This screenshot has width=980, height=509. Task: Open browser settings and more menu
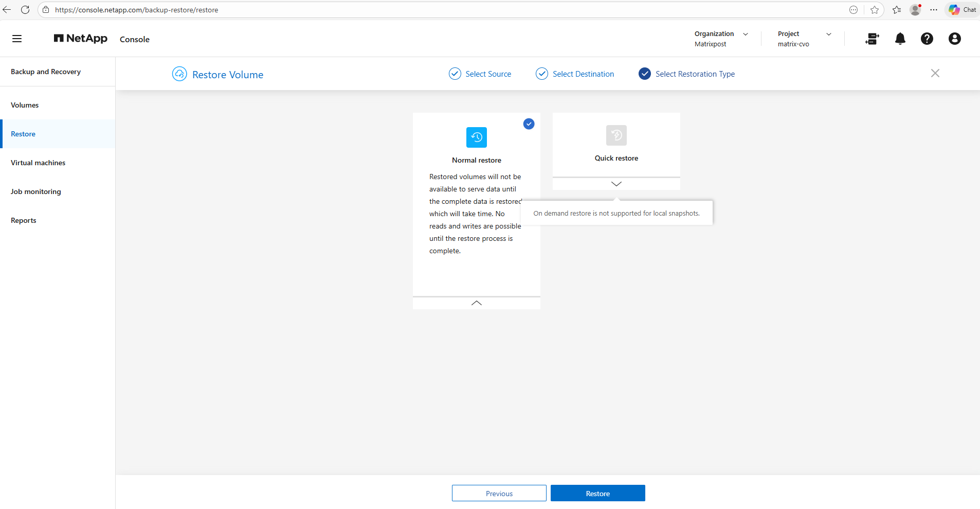[x=934, y=10]
